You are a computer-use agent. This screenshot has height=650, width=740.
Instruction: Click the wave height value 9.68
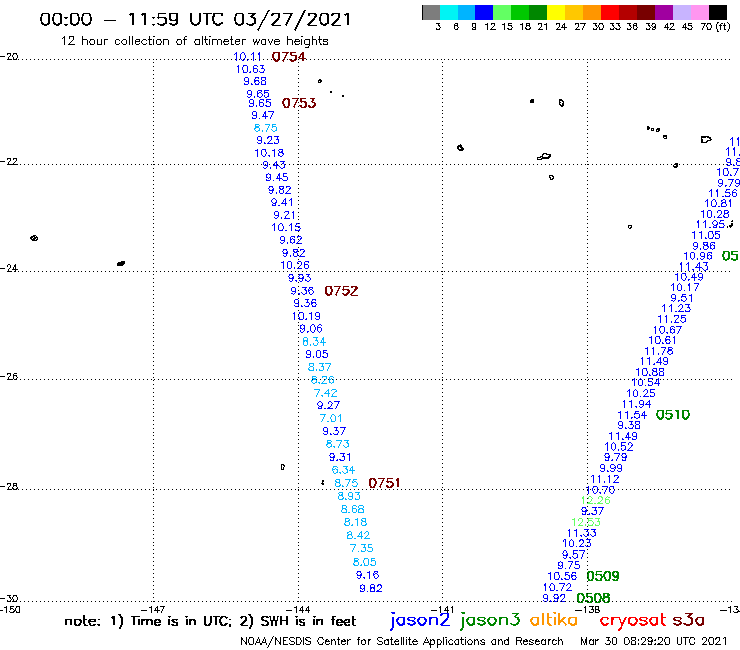click(x=255, y=81)
